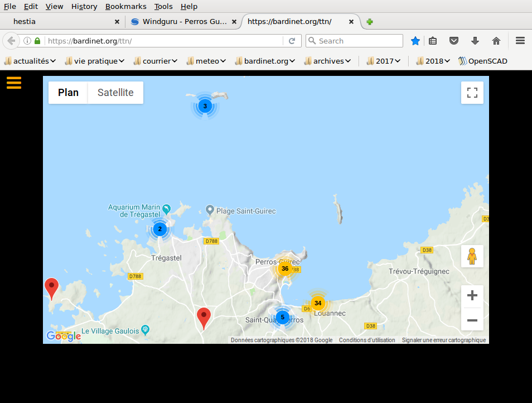
Task: Bookmark this page with the star icon
Action: 415,41
